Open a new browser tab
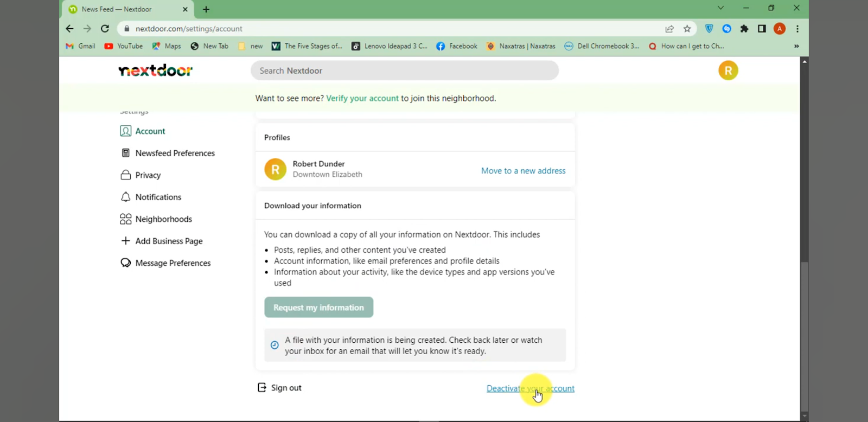868x422 pixels. (206, 9)
